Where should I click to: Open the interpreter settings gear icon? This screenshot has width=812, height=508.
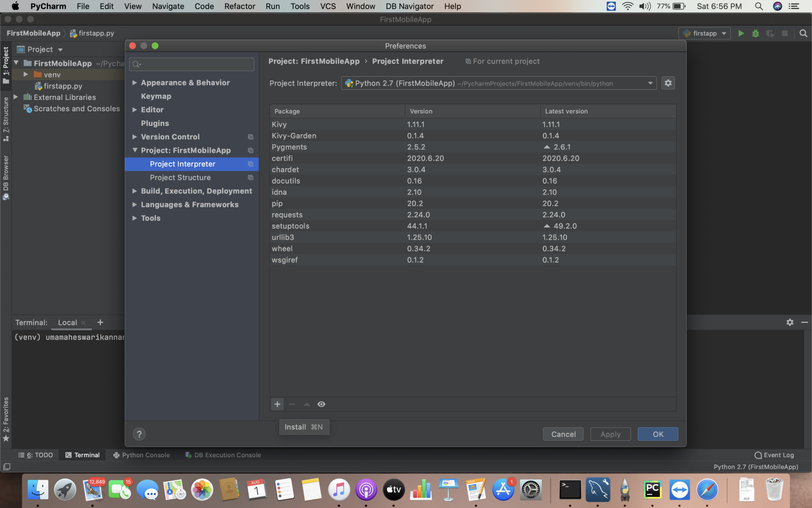pyautogui.click(x=668, y=83)
